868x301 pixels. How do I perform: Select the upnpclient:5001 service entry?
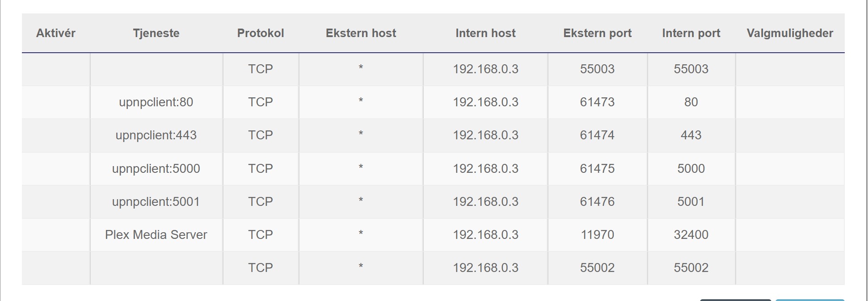(x=156, y=202)
